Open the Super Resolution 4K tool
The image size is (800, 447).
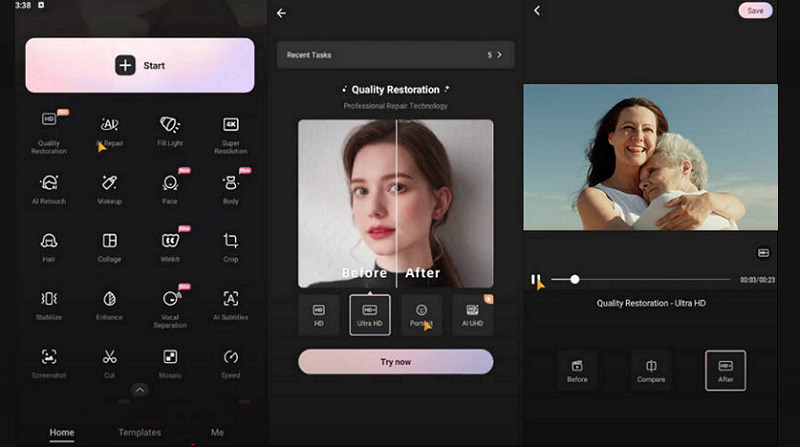230,130
